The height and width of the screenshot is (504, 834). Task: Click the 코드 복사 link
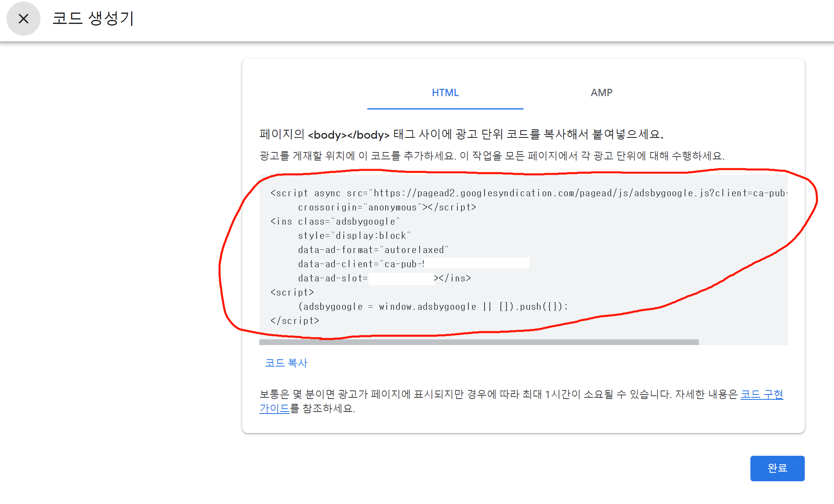tap(287, 363)
